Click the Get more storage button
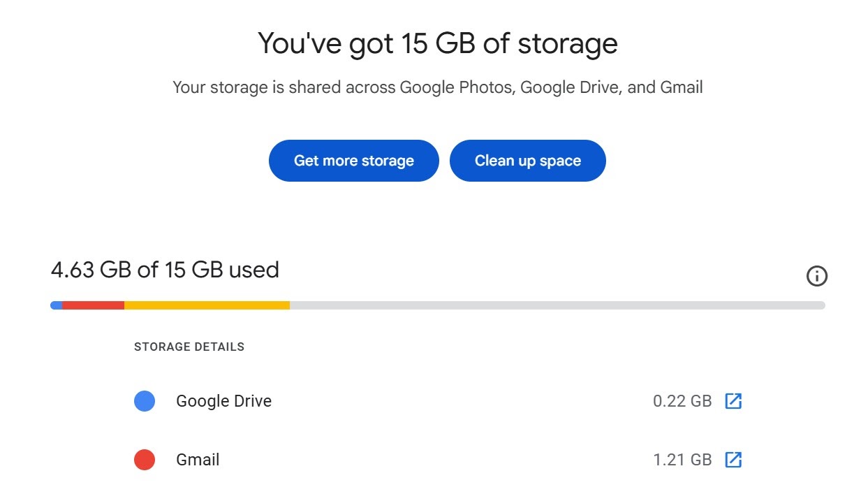 click(353, 161)
